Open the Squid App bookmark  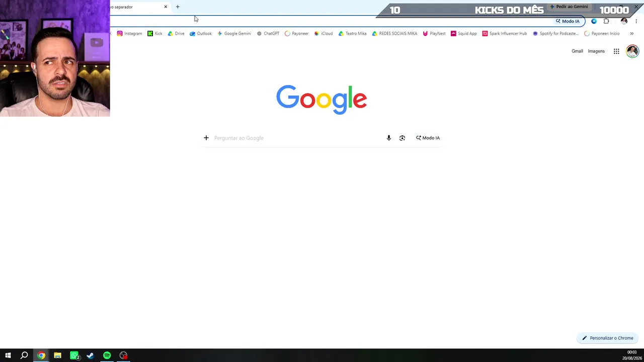click(463, 34)
